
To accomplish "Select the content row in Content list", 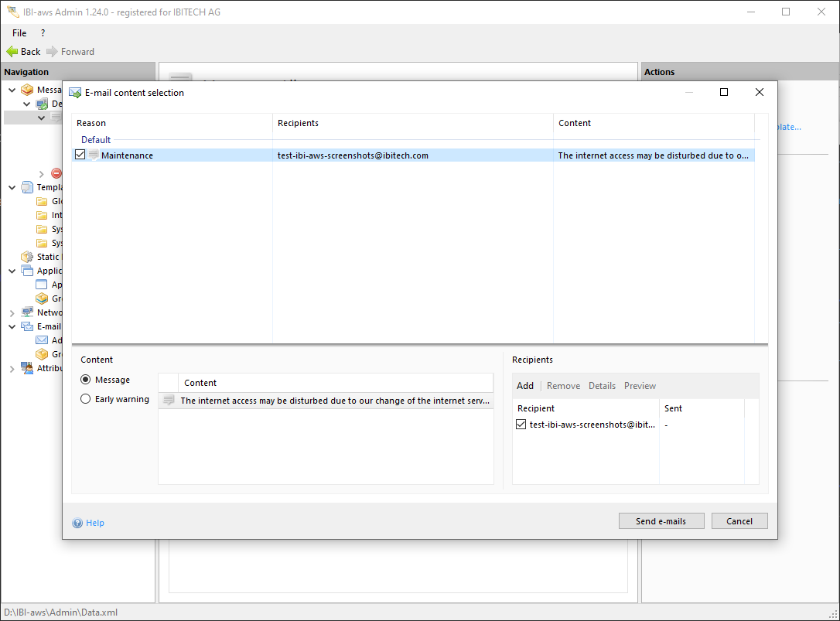I will [334, 401].
